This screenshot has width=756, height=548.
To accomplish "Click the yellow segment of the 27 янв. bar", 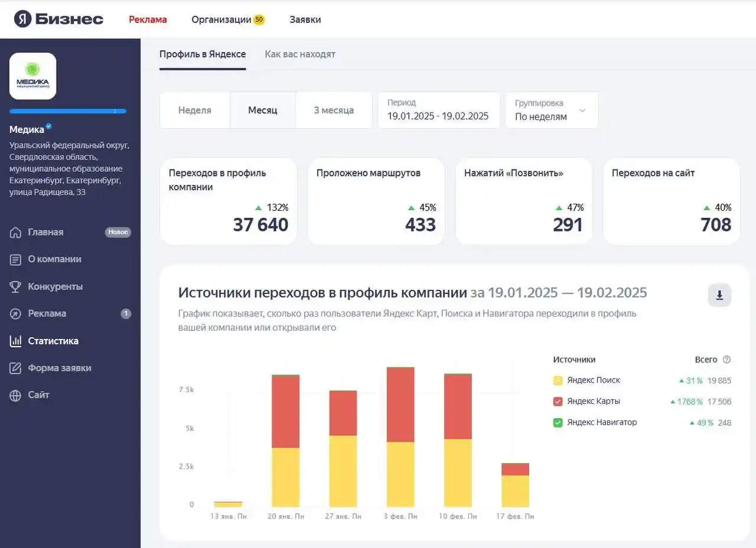I will pyautogui.click(x=343, y=471).
